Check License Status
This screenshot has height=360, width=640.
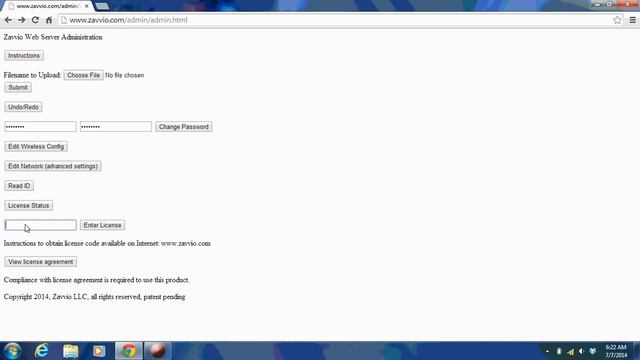pos(29,205)
